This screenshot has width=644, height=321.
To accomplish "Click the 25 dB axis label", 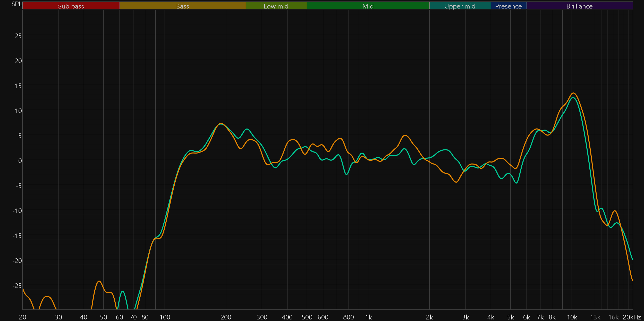I will (18, 36).
